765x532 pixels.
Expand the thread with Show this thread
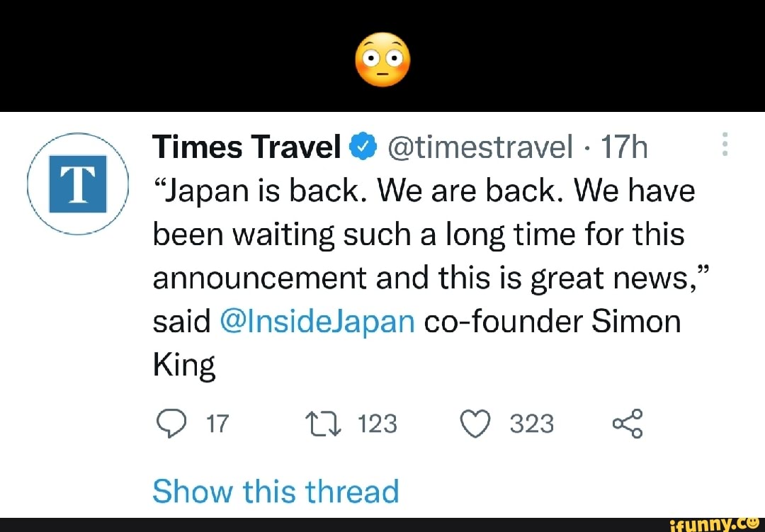[x=276, y=490]
